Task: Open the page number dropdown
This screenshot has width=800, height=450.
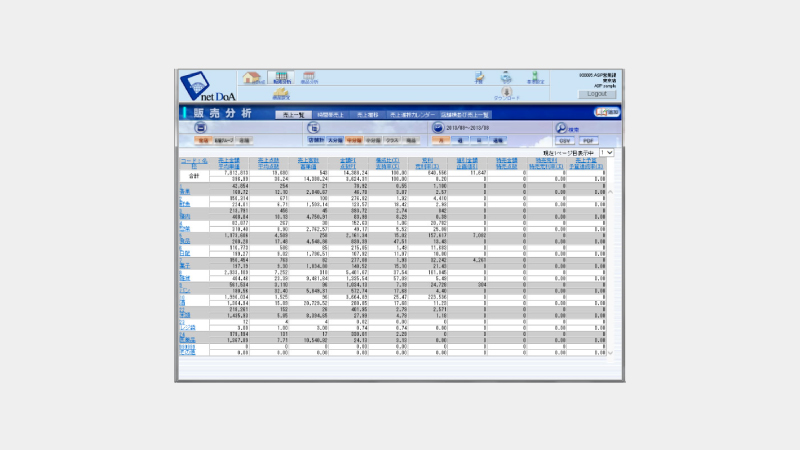Action: (x=607, y=153)
